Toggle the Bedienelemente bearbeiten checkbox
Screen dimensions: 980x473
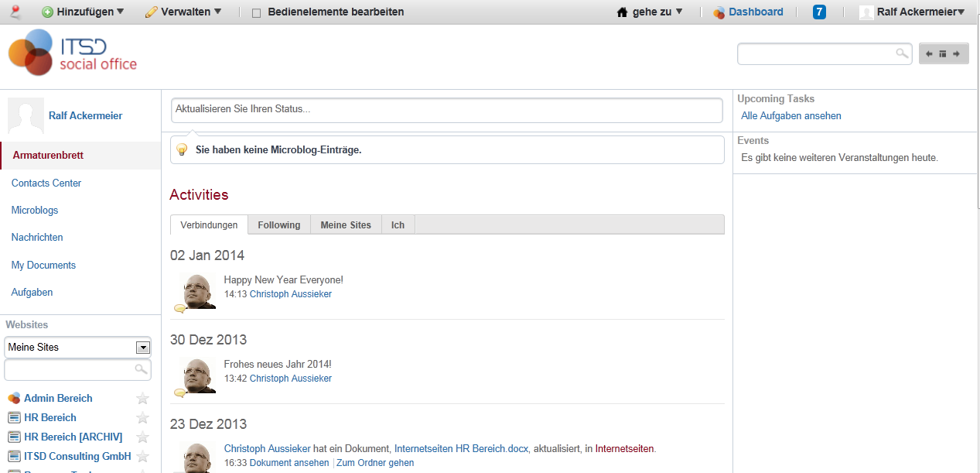click(x=257, y=12)
